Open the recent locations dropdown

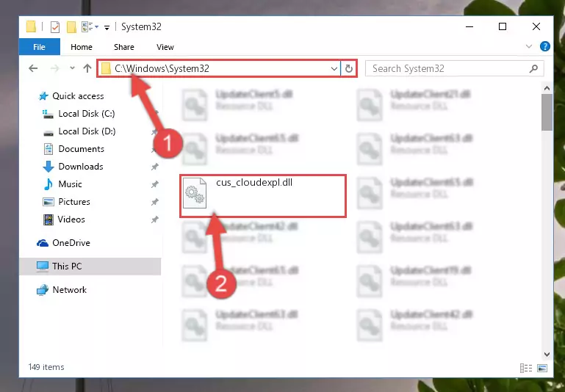coord(73,68)
